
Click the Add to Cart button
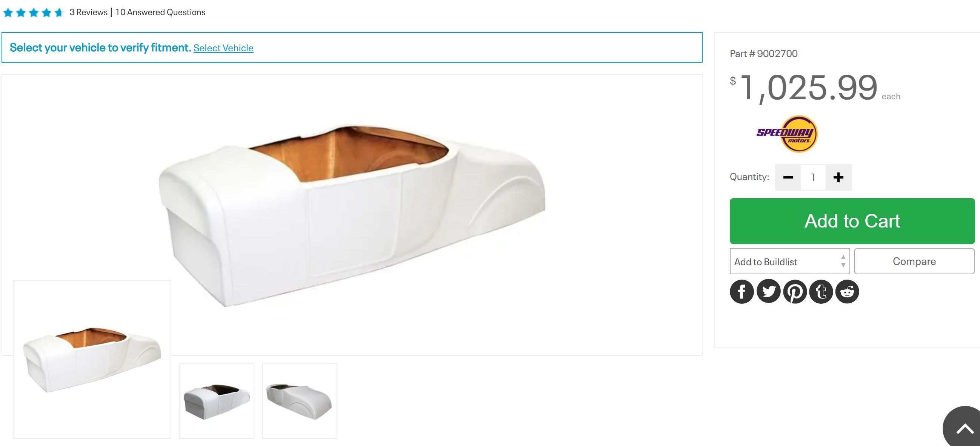tap(852, 221)
